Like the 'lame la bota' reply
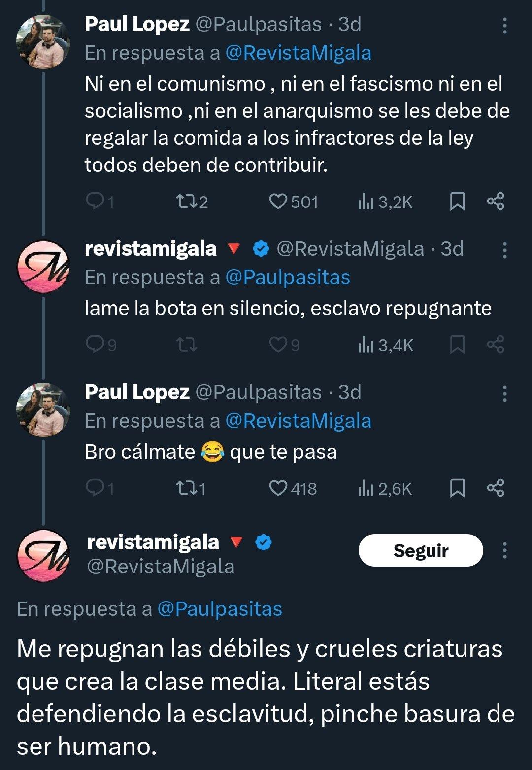 285,345
